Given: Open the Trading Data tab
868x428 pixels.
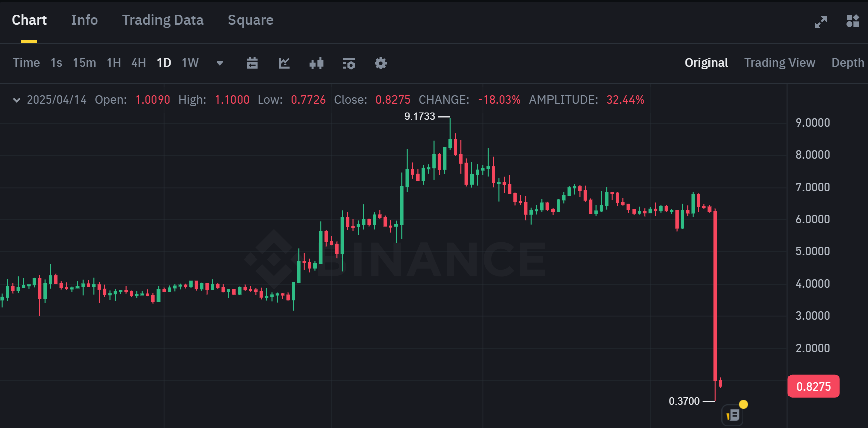Looking at the screenshot, I should pyautogui.click(x=163, y=20).
